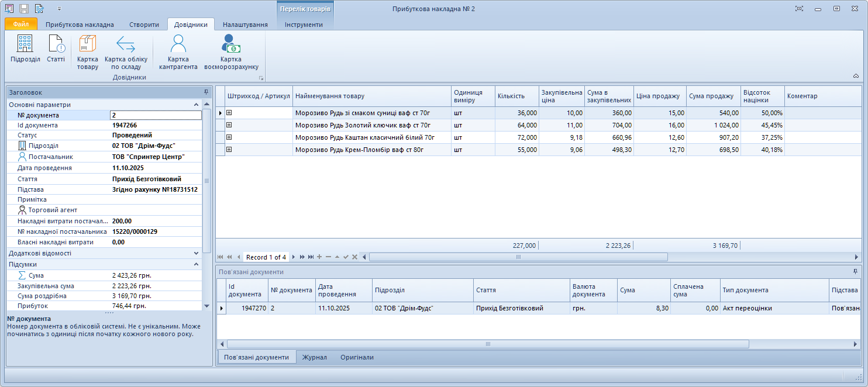The image size is (868, 387).
Task: Open Картка контрагента in ribbon
Action: 178,51
